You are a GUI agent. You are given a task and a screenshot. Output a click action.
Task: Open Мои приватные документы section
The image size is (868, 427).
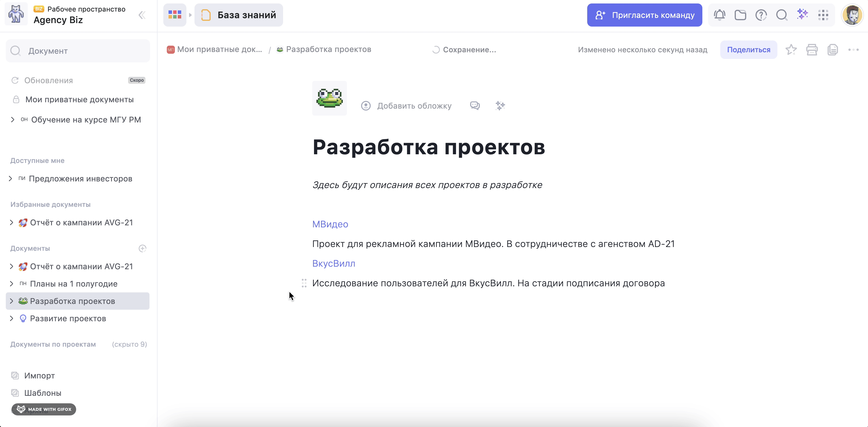pyautogui.click(x=79, y=99)
